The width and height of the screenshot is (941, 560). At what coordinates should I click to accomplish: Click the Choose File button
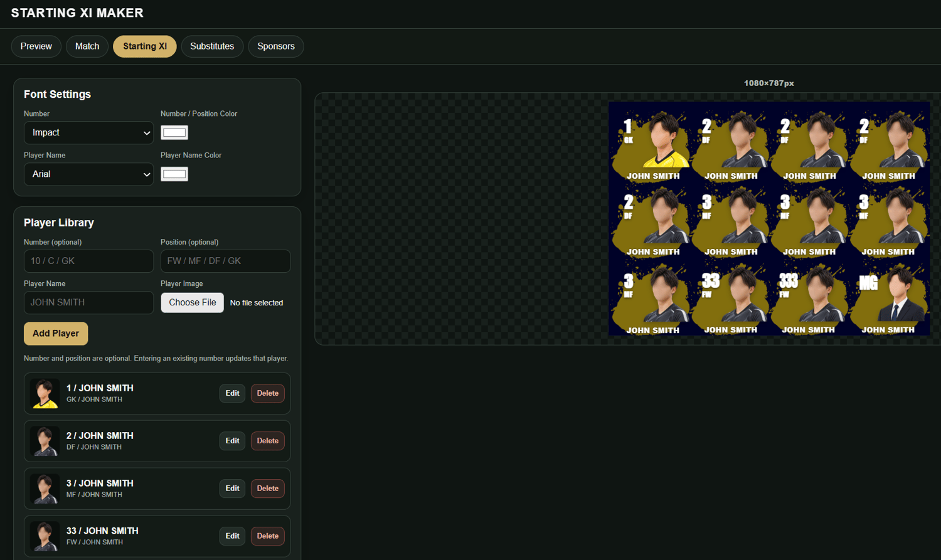(193, 302)
